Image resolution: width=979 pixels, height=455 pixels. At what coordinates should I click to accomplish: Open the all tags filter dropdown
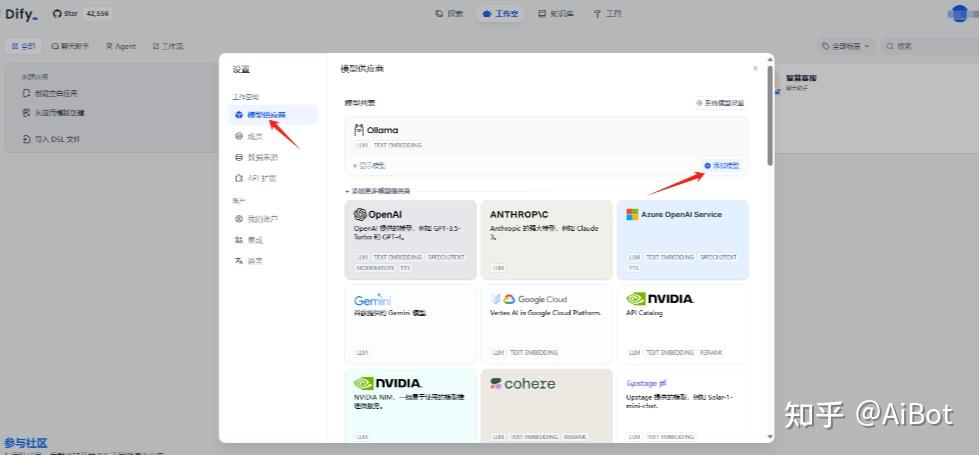click(846, 46)
